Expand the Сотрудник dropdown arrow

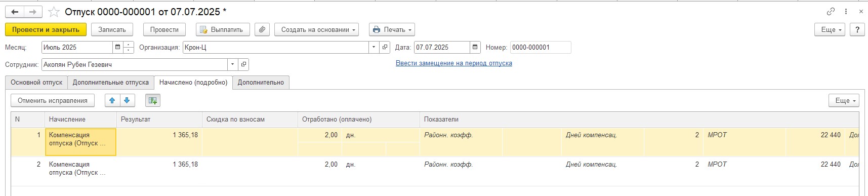[x=233, y=64]
